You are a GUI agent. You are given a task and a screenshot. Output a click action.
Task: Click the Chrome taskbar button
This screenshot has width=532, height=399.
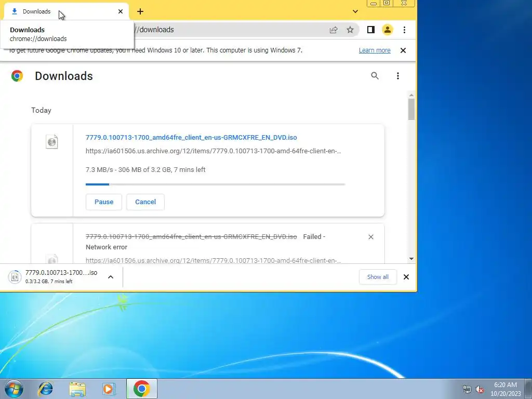tap(142, 389)
